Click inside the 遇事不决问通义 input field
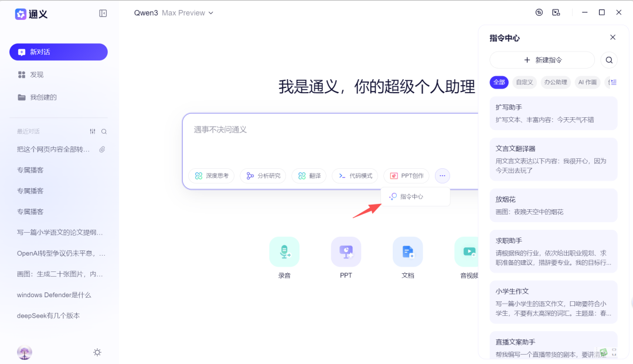 pyautogui.click(x=328, y=129)
